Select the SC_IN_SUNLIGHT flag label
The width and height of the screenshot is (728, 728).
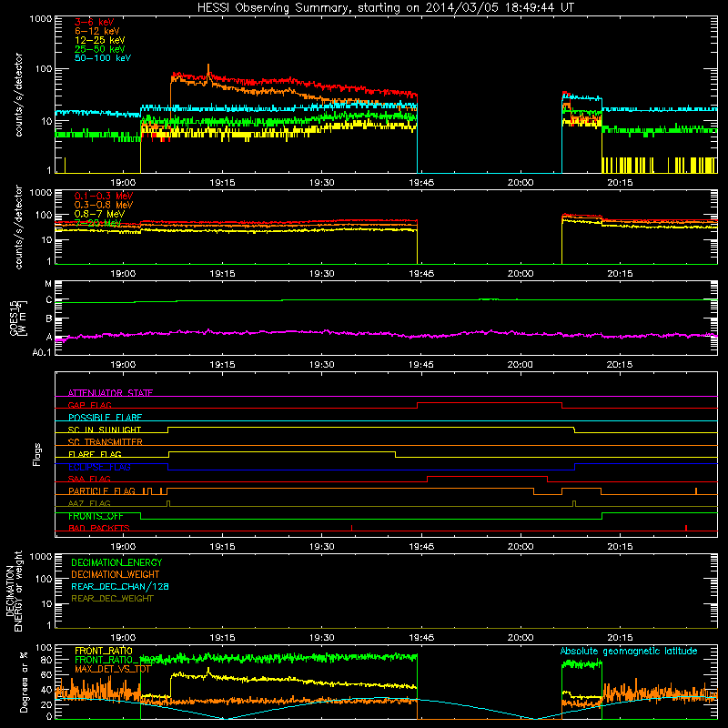[105, 430]
